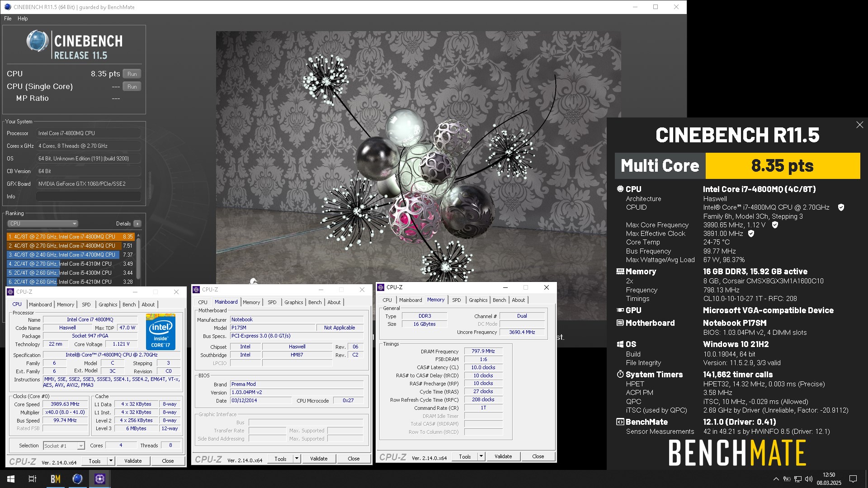
Task: Click the Ranking list scrollbar
Action: [x=138, y=258]
